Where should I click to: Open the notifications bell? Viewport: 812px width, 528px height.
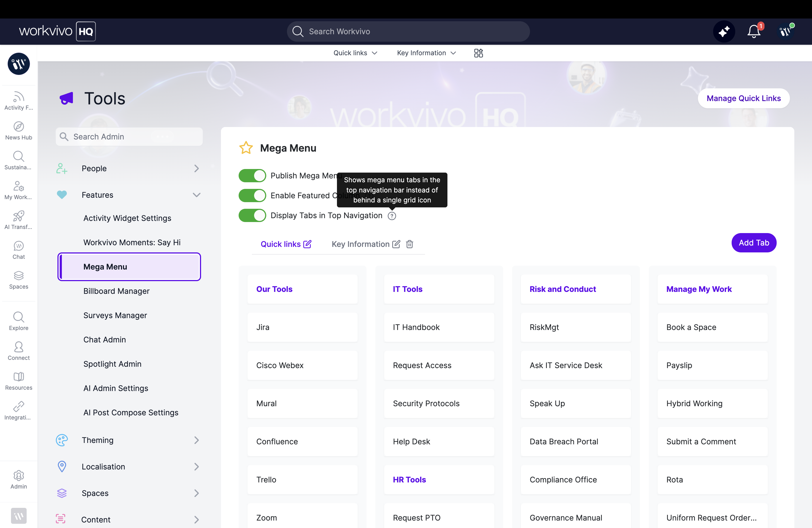(754, 31)
